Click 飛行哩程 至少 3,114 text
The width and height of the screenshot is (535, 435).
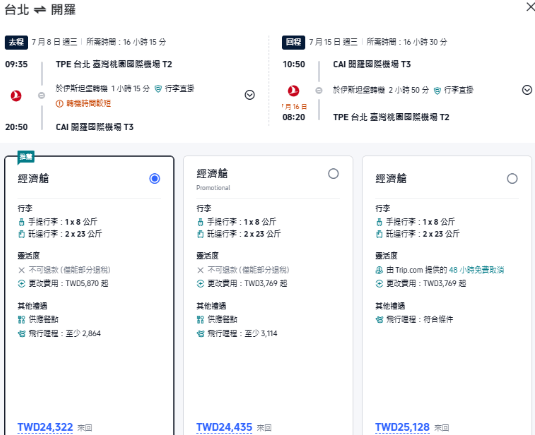point(243,333)
